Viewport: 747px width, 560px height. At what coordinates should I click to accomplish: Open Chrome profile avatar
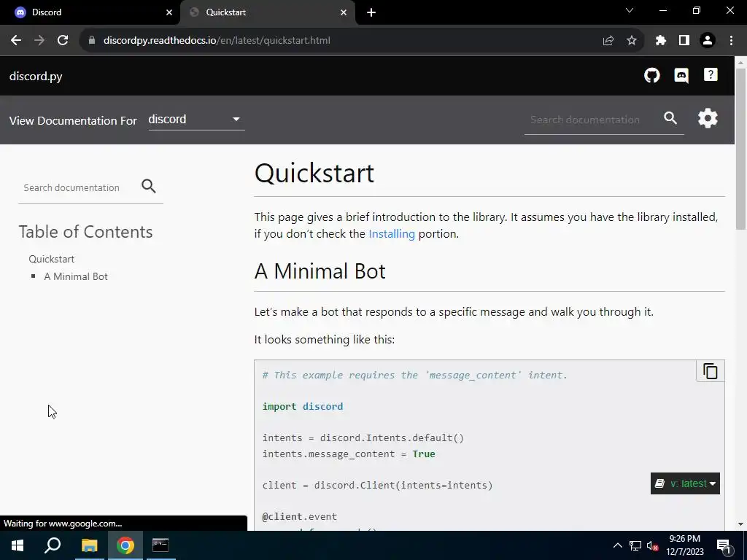pos(708,41)
